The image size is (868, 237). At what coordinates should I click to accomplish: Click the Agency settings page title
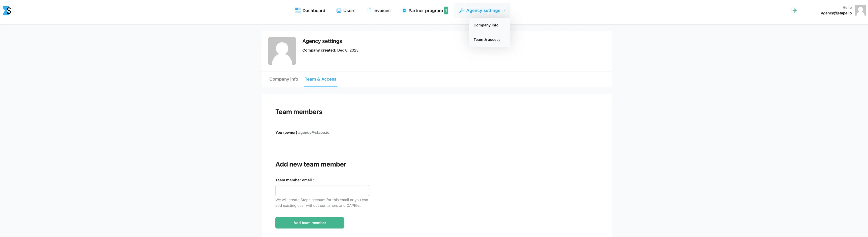coord(322,41)
